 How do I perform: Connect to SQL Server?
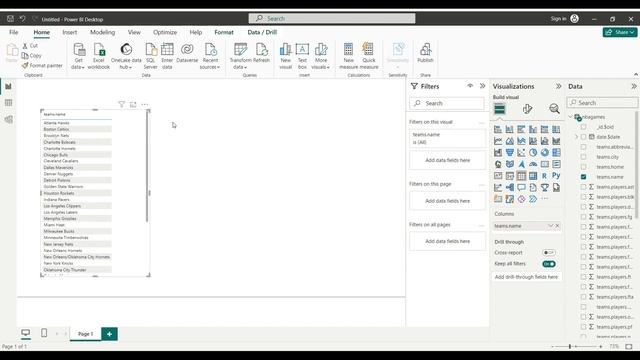[151, 56]
